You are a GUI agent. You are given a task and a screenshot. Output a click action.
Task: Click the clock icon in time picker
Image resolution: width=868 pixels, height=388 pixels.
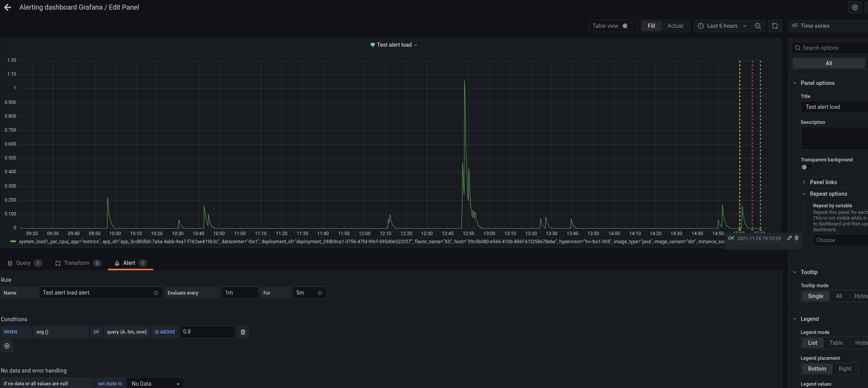pos(701,26)
